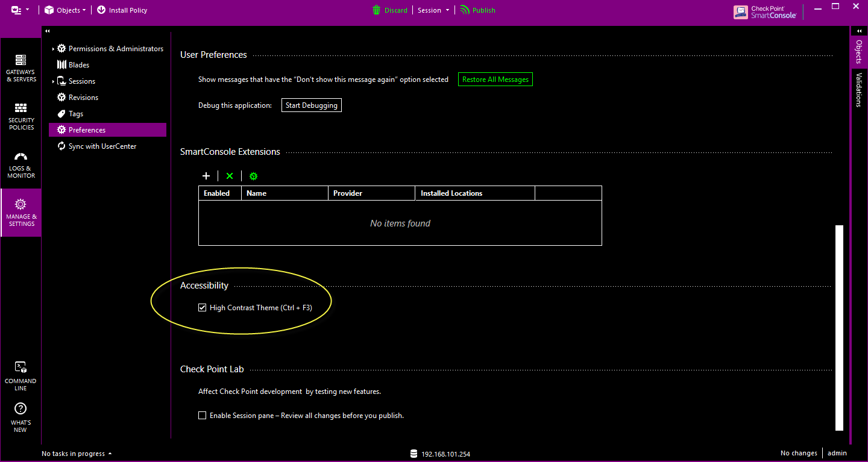This screenshot has height=462, width=868.
Task: Open the Objects dropdown menu
Action: pos(65,10)
